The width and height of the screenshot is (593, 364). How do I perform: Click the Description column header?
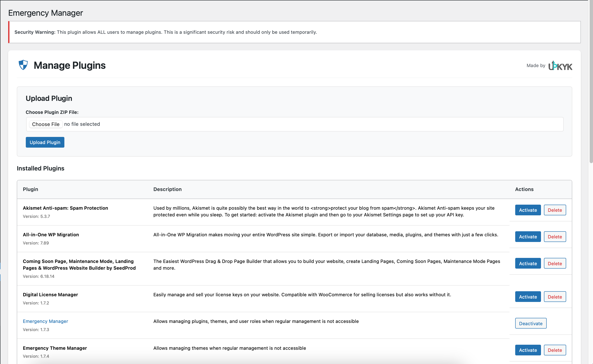pyautogui.click(x=167, y=189)
